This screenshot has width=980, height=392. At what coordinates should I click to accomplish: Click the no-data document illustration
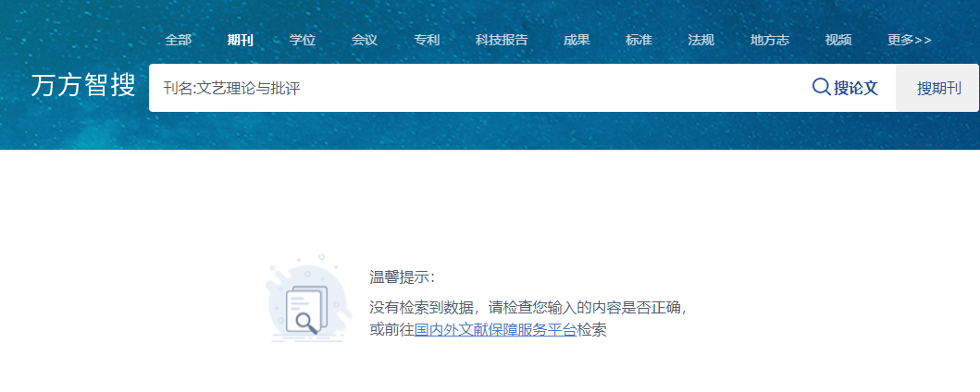click(305, 300)
